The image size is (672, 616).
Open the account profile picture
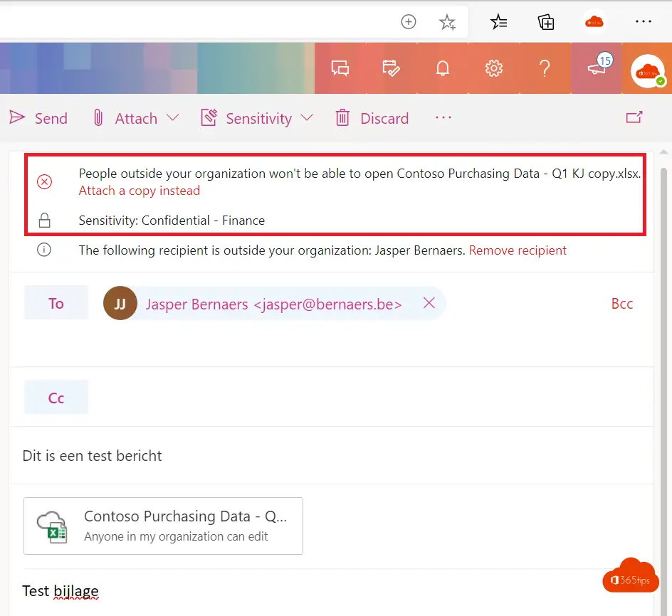click(x=648, y=70)
